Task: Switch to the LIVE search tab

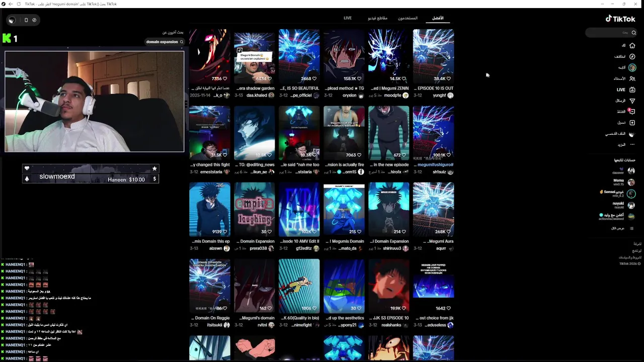Action: point(348,18)
